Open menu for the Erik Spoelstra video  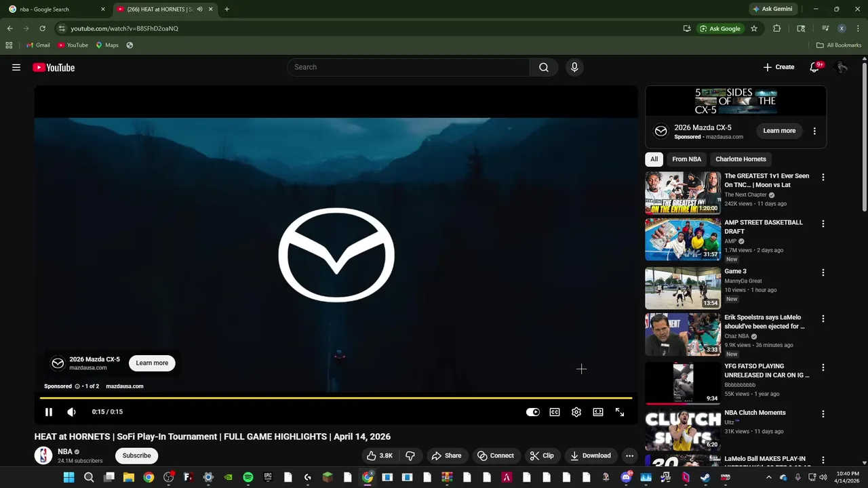(x=823, y=318)
